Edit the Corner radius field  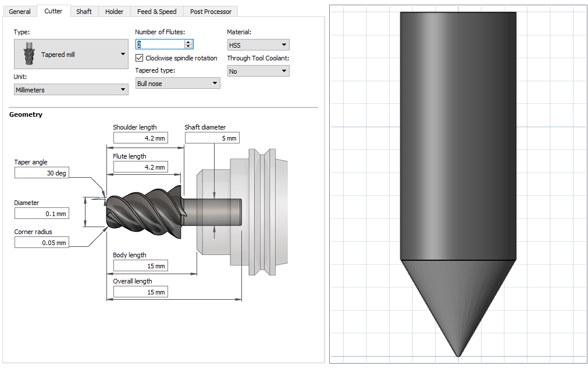(x=42, y=242)
